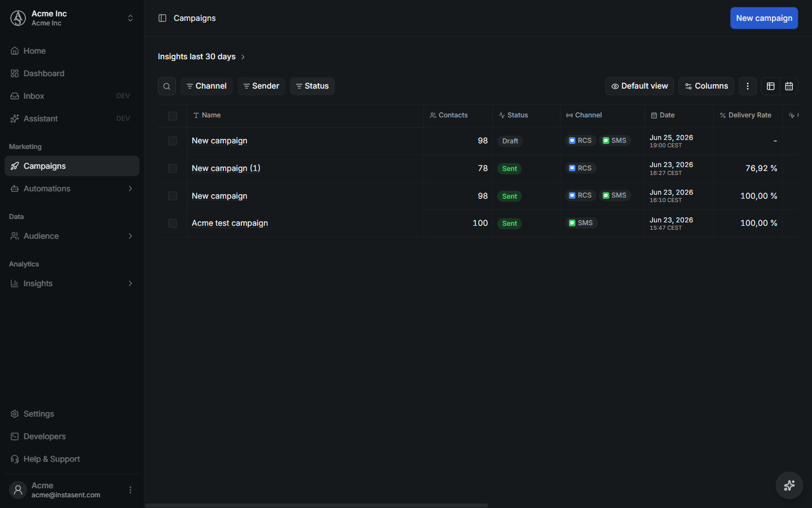Open the three-dot table options menu

748,86
